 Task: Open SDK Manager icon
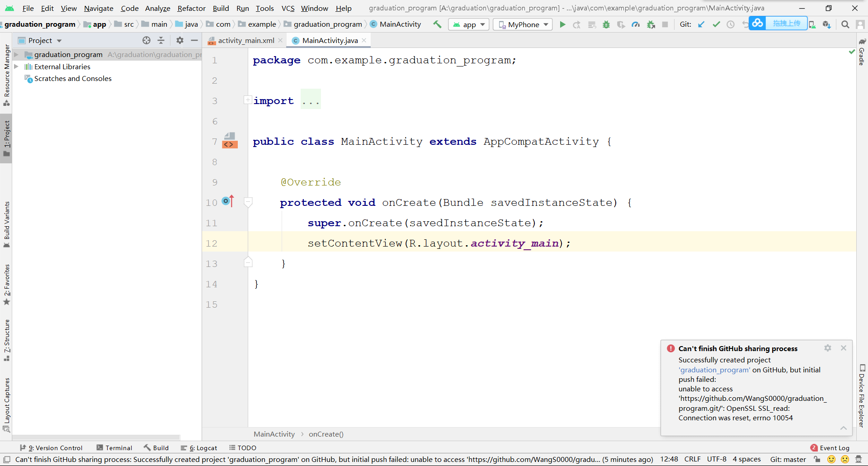(x=827, y=24)
